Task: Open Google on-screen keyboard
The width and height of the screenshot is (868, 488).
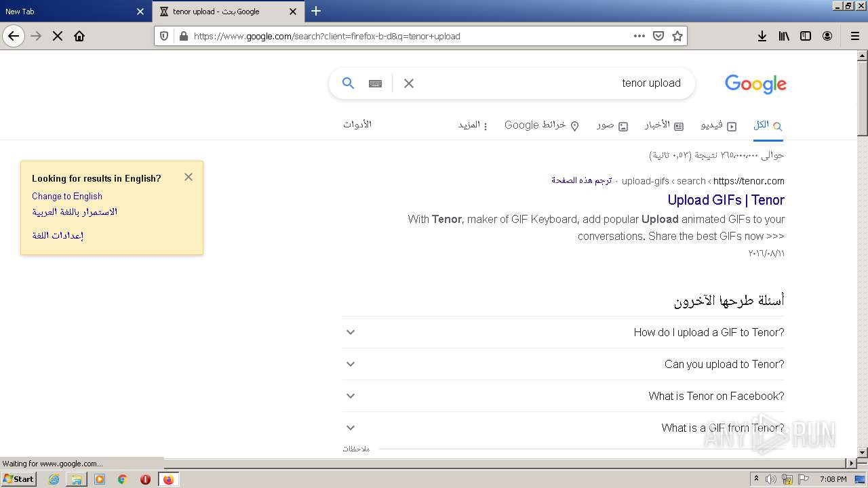Action: tap(375, 83)
